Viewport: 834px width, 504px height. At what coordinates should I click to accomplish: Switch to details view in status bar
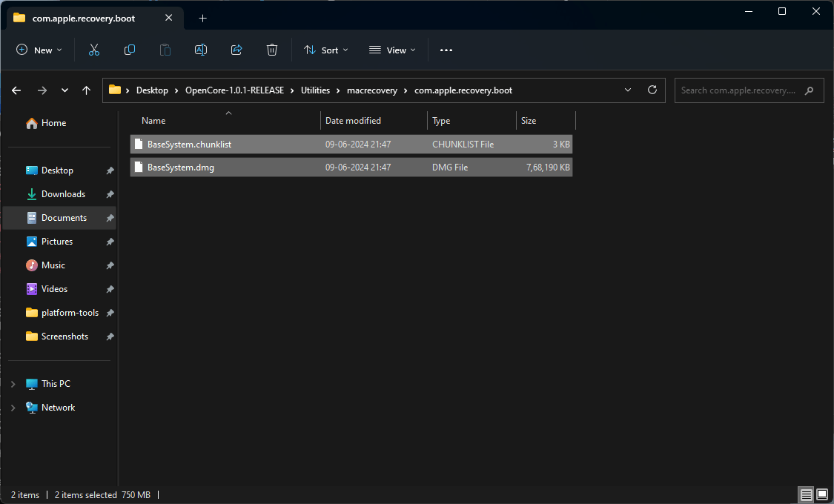[806, 495]
